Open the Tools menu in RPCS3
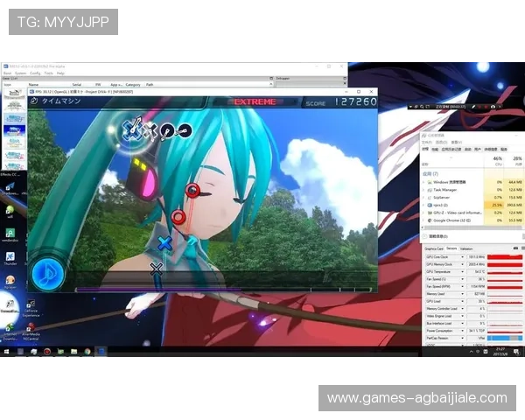This screenshot has width=525, height=420. [48, 73]
